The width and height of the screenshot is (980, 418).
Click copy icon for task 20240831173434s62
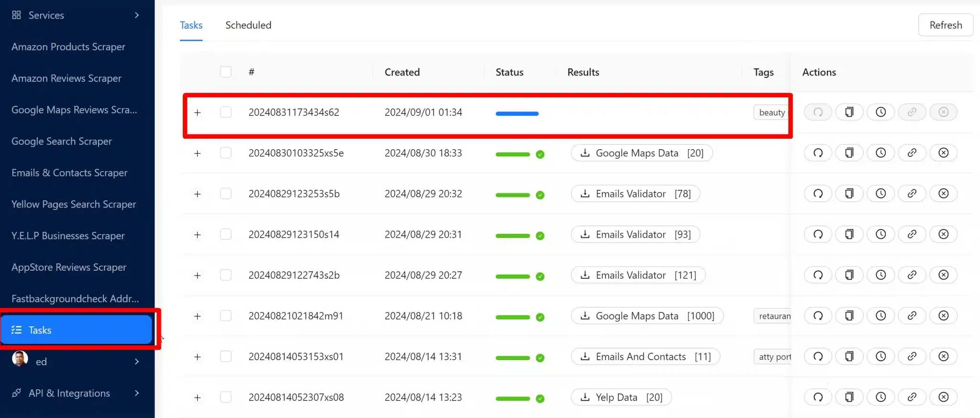click(849, 112)
